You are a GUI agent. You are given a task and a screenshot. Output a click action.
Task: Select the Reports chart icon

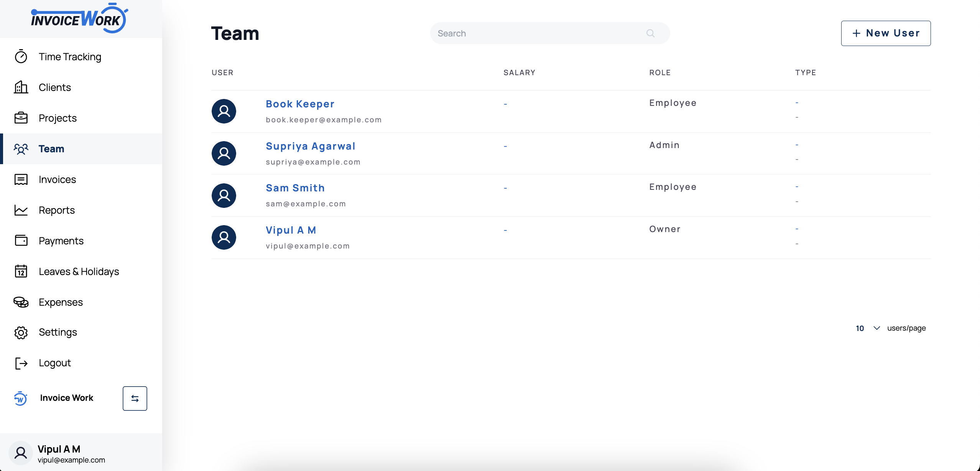click(21, 210)
